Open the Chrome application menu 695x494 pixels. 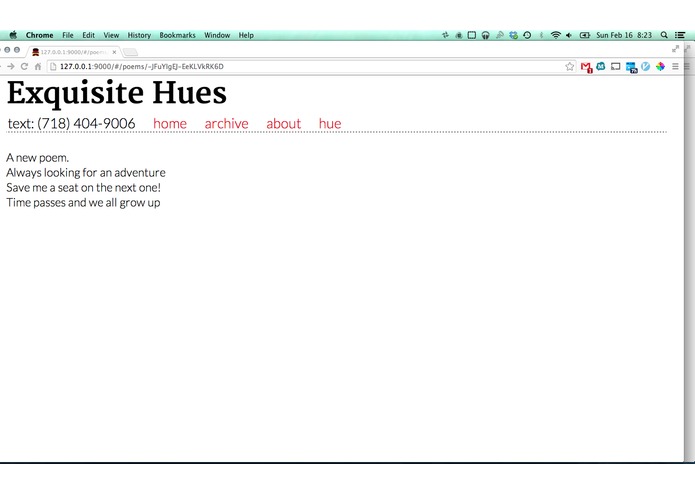[39, 35]
